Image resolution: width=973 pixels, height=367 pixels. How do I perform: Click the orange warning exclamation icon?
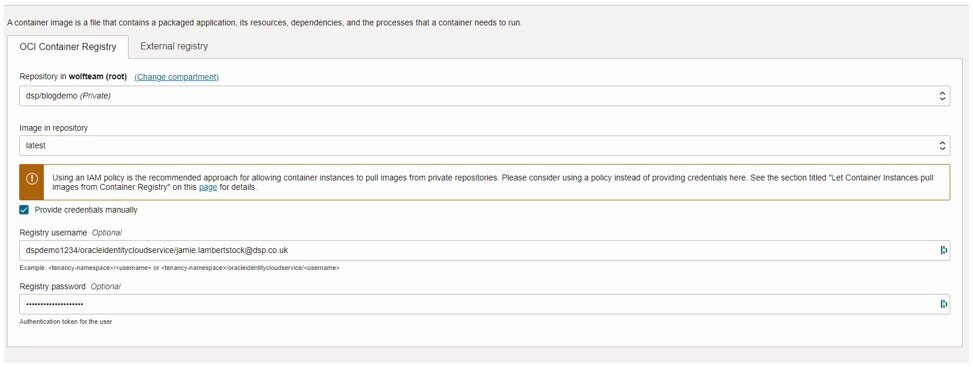coord(32,178)
